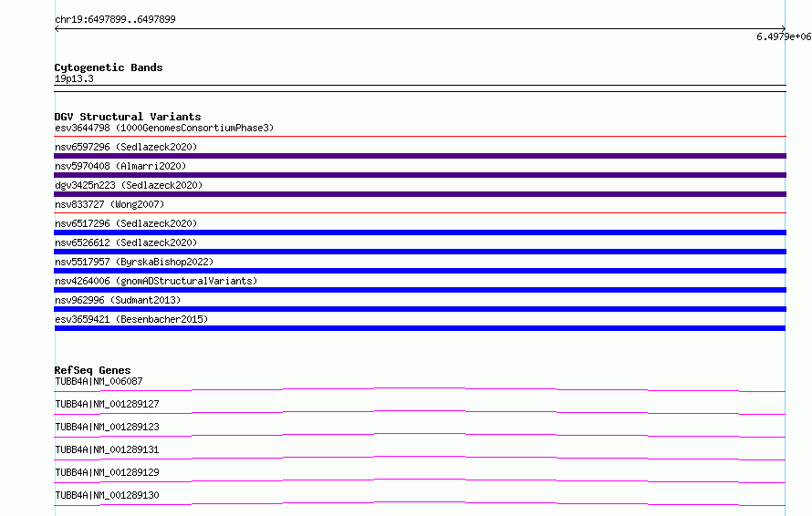This screenshot has width=812, height=516.
Task: Click the purple bar under dgv3425n223
Action: click(x=420, y=194)
